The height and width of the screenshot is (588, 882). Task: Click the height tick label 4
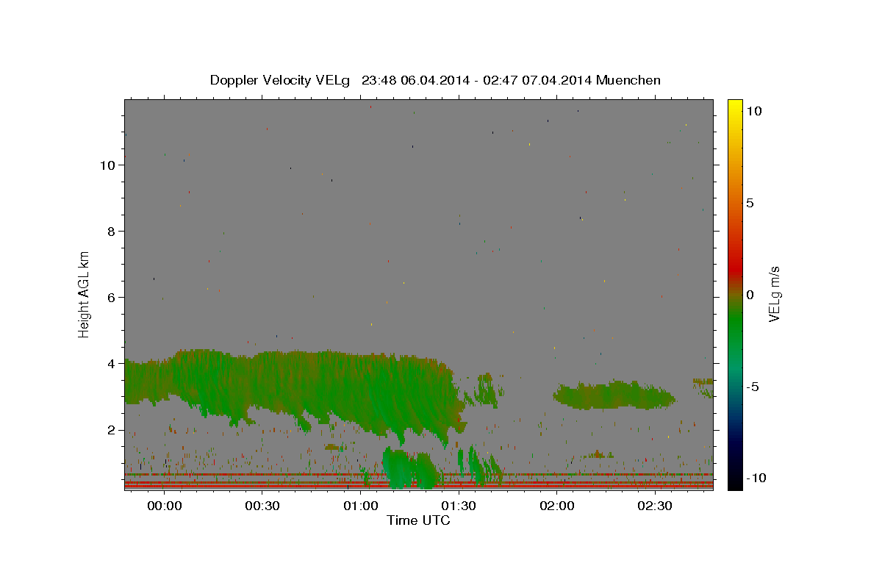point(112,364)
